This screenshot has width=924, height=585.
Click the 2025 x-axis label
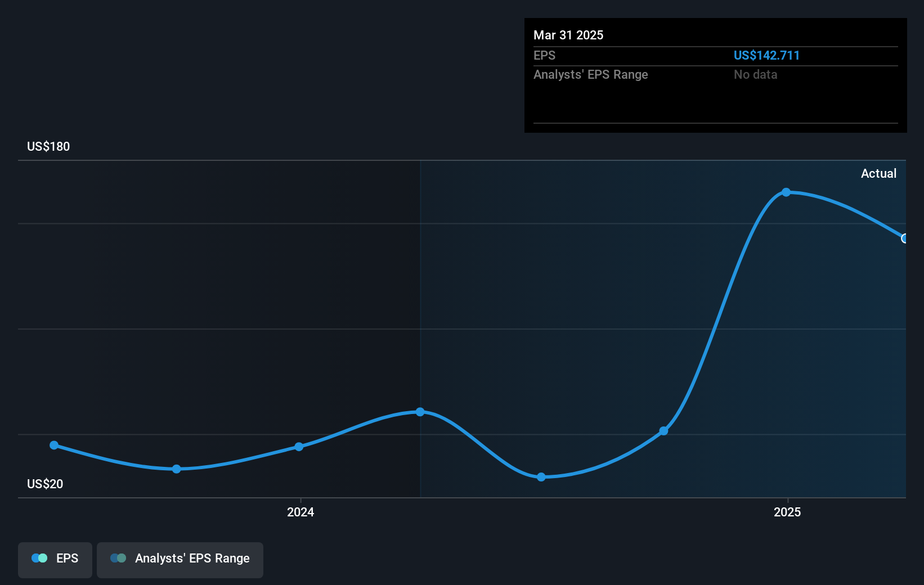tap(787, 512)
